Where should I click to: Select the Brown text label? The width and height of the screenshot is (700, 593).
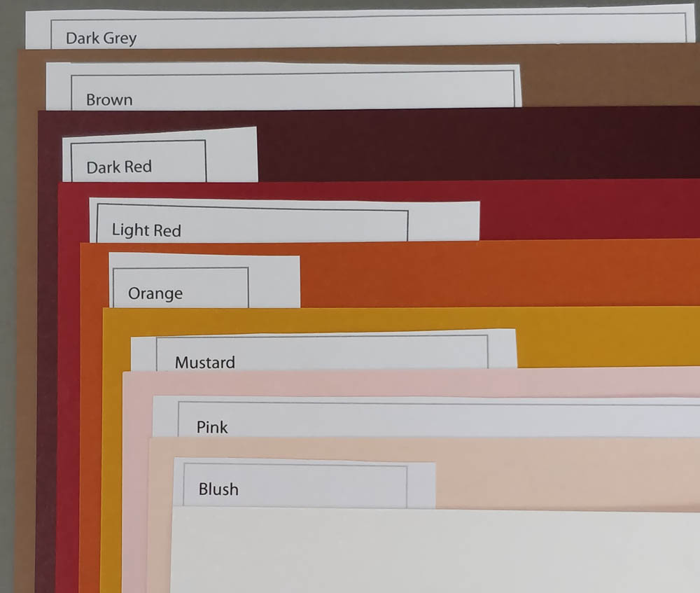pos(109,100)
